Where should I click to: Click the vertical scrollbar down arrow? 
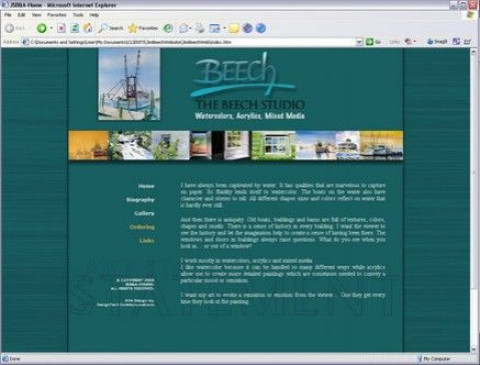[x=473, y=349]
